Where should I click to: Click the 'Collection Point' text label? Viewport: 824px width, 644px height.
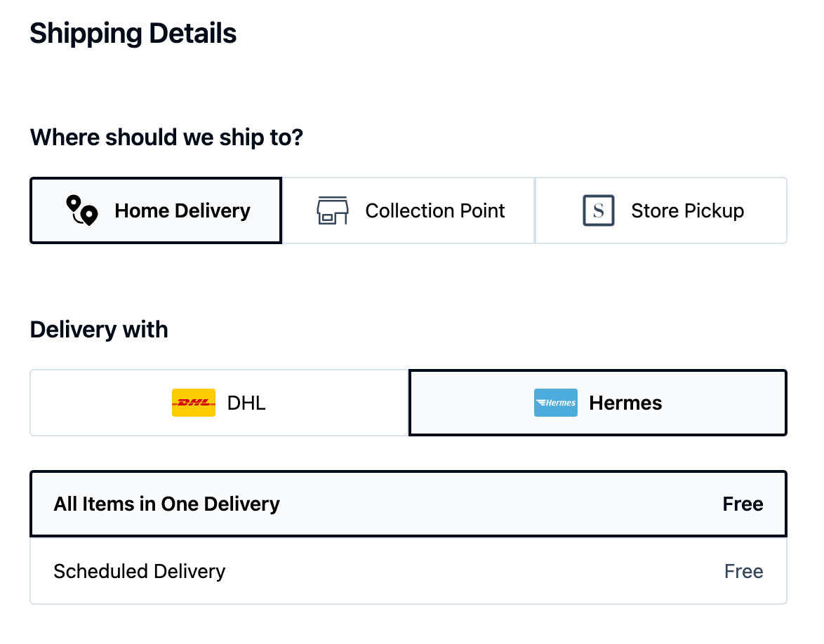click(x=435, y=210)
